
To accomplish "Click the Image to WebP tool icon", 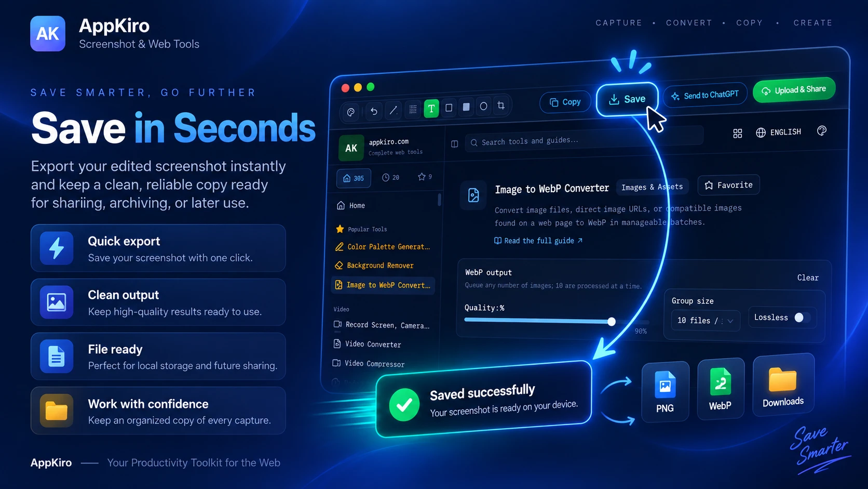I will 473,195.
